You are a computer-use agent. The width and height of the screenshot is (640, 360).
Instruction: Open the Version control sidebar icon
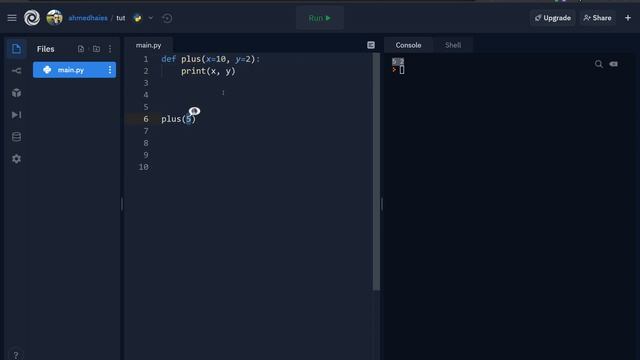click(x=16, y=71)
